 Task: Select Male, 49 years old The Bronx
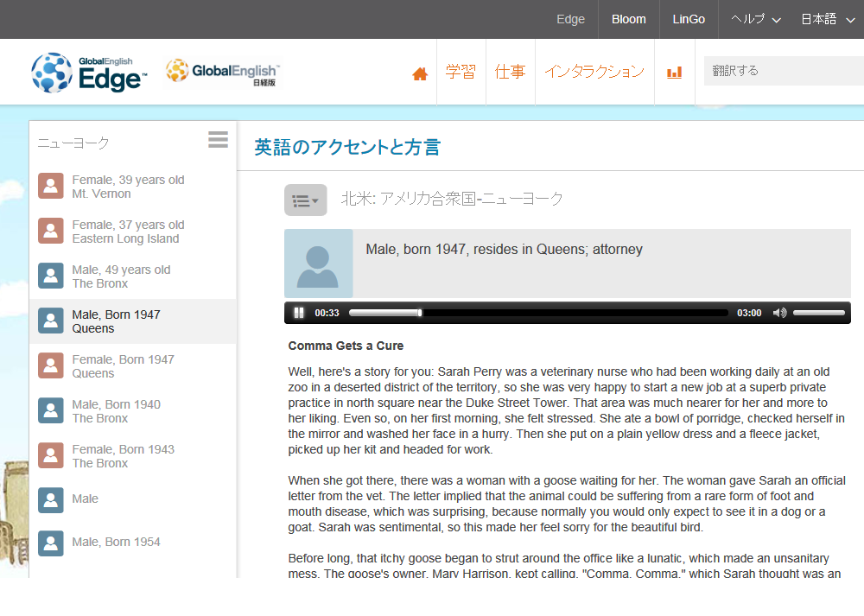point(133,276)
